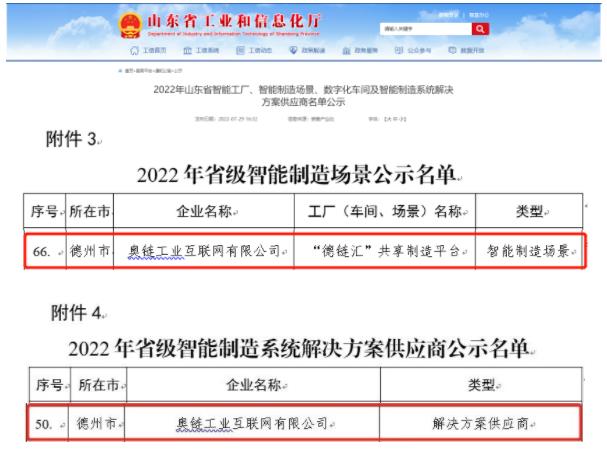Click heading 2022年省级智能制造系统解决方案供应商公示名单
Image resolution: width=607 pixels, height=451 pixels.
pos(298,348)
